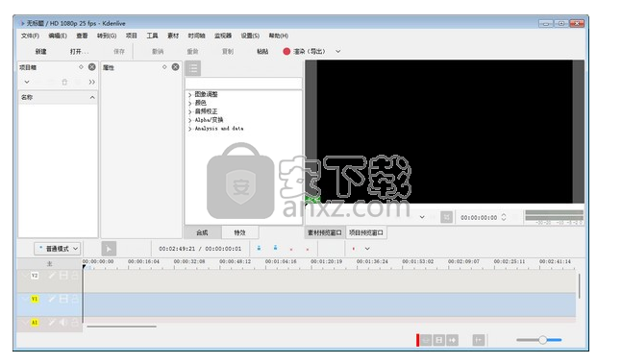Open the 帮助(H) menu
The width and height of the screenshot is (622, 364).
coord(279,36)
